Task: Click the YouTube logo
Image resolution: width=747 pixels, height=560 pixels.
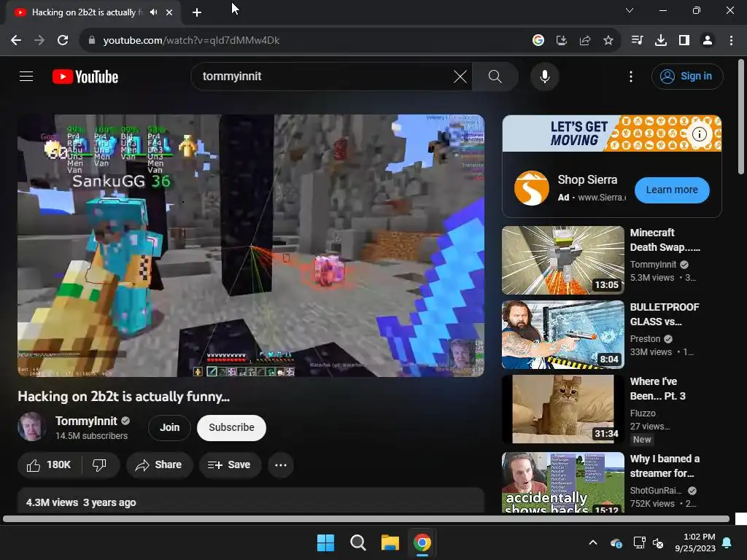Action: (x=85, y=77)
